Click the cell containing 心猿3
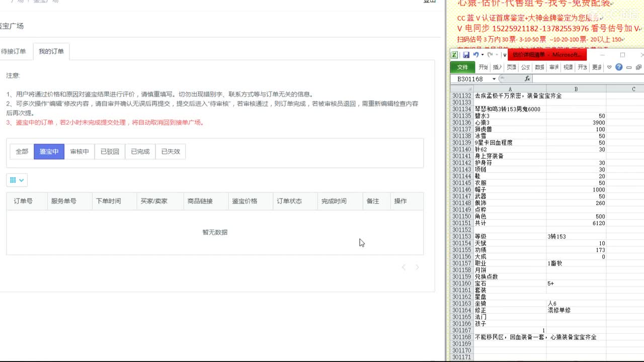Image resolution: width=644 pixels, height=362 pixels. [x=510, y=123]
